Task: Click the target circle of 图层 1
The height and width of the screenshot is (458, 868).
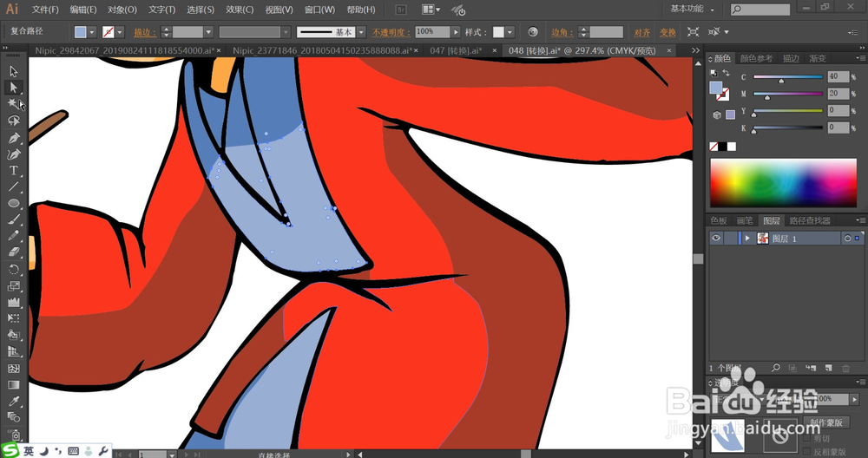Action: coord(847,239)
